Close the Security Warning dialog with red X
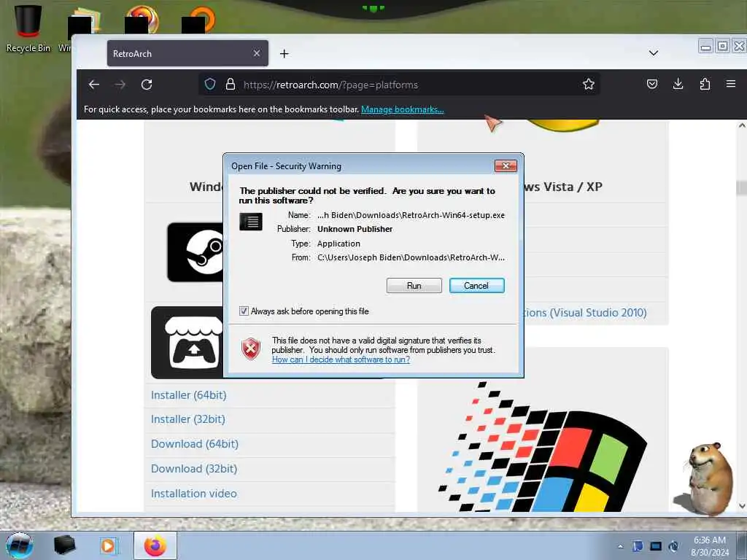Image resolution: width=747 pixels, height=560 pixels. [506, 166]
